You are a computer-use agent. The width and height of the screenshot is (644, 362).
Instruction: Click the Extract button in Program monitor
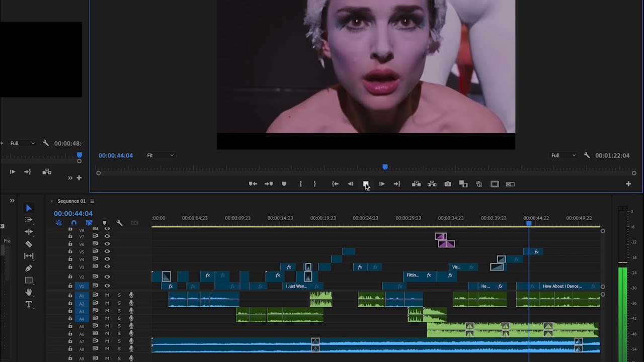pyautogui.click(x=432, y=184)
